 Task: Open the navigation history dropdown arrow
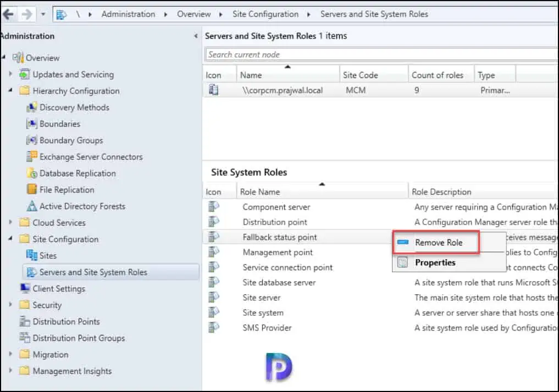[x=43, y=14]
